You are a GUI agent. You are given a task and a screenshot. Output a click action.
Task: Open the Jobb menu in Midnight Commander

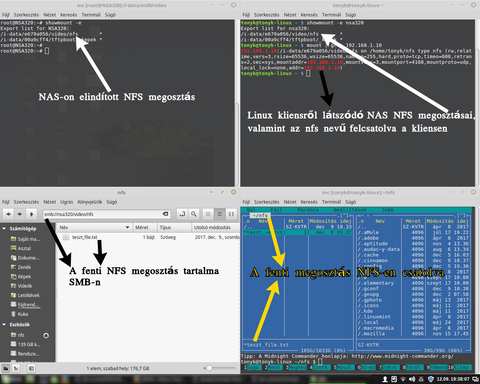point(388,210)
